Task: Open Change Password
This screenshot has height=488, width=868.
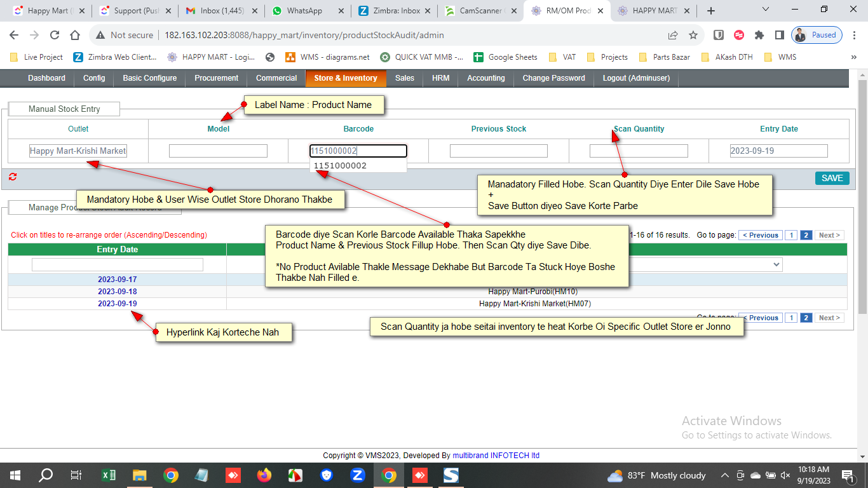Action: point(553,78)
